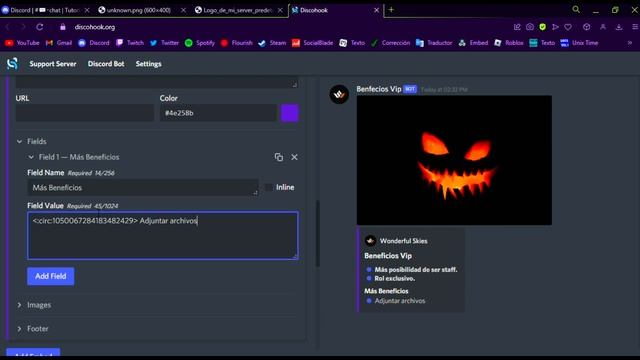
Task: Open the browser downloads icon
Action: pos(619,27)
